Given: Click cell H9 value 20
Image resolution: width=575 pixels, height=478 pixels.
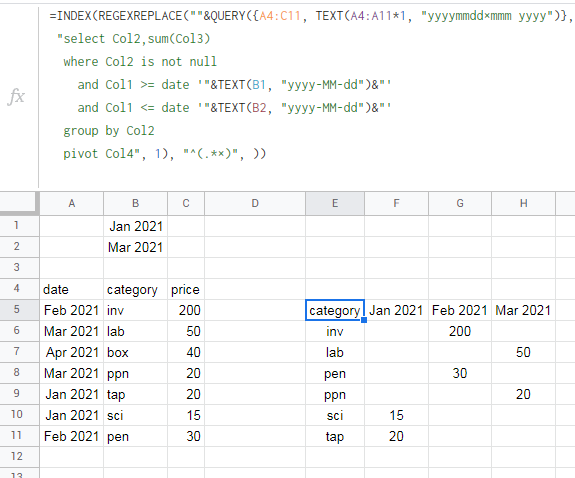Looking at the screenshot, I should click(524, 394).
